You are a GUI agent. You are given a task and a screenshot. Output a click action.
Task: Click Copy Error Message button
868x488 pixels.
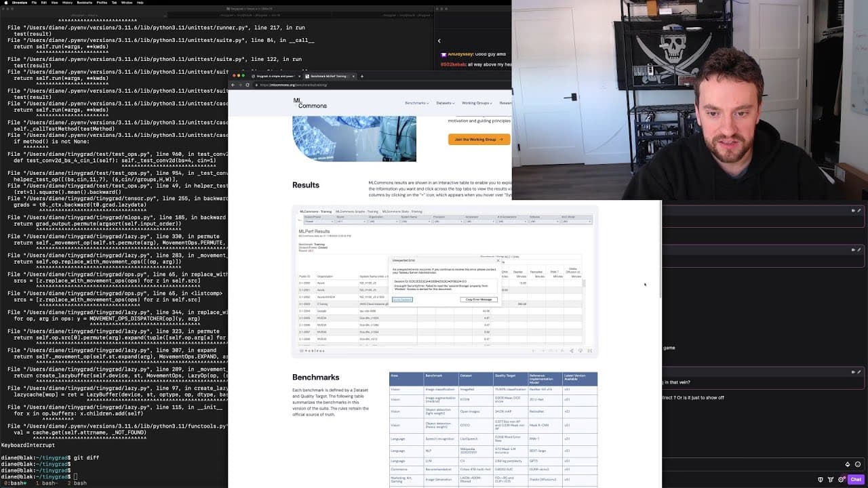click(x=479, y=300)
